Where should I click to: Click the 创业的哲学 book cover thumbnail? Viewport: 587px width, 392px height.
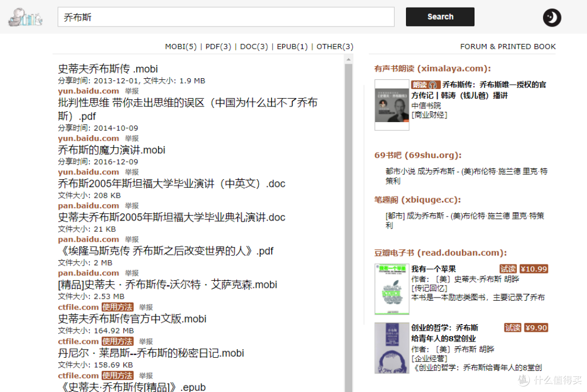[391, 348]
